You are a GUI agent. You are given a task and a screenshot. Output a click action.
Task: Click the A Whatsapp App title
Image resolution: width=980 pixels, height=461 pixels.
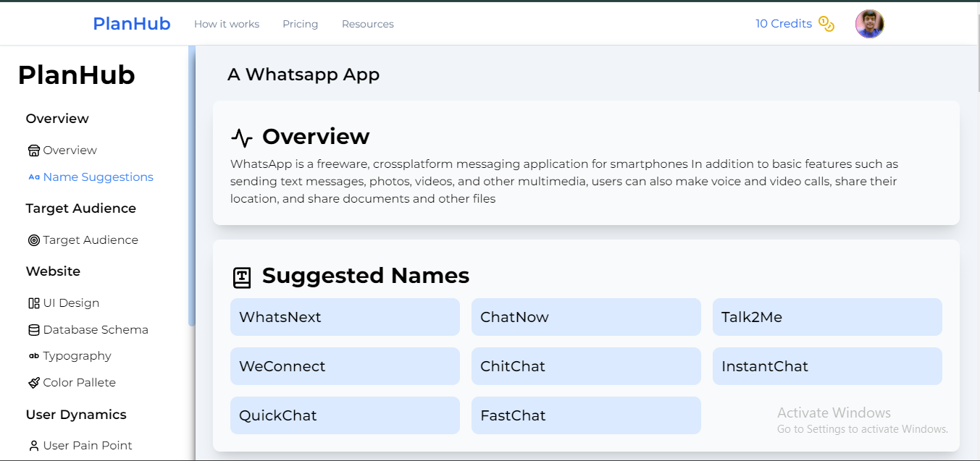coord(303,75)
